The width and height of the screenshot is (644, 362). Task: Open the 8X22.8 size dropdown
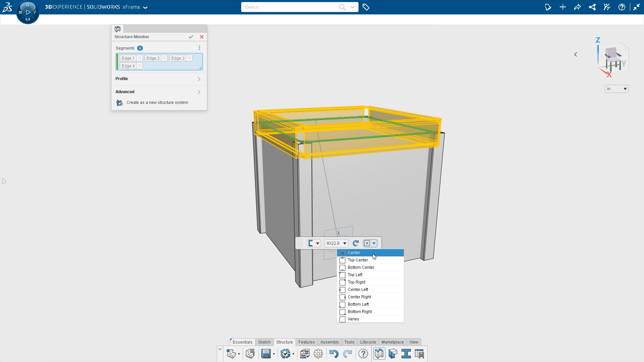(336, 243)
